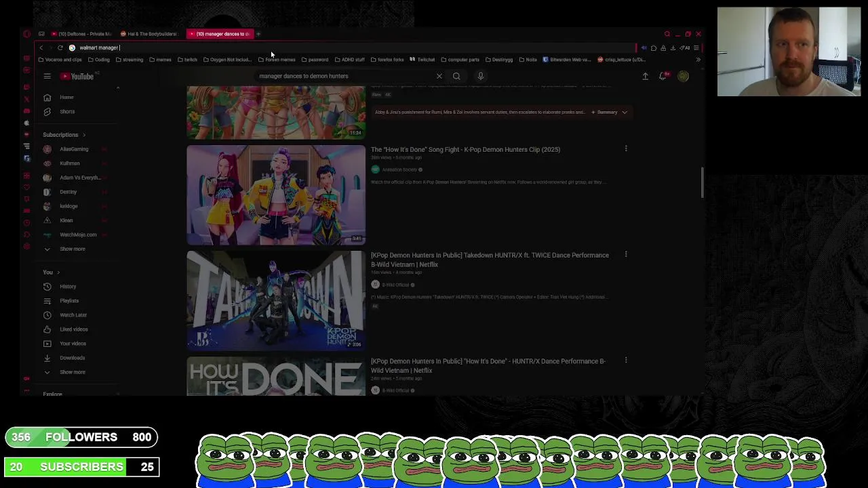Screen dimensions: 868x488
Task: Open options menu for Takedown dance performance video
Action: 626,254
